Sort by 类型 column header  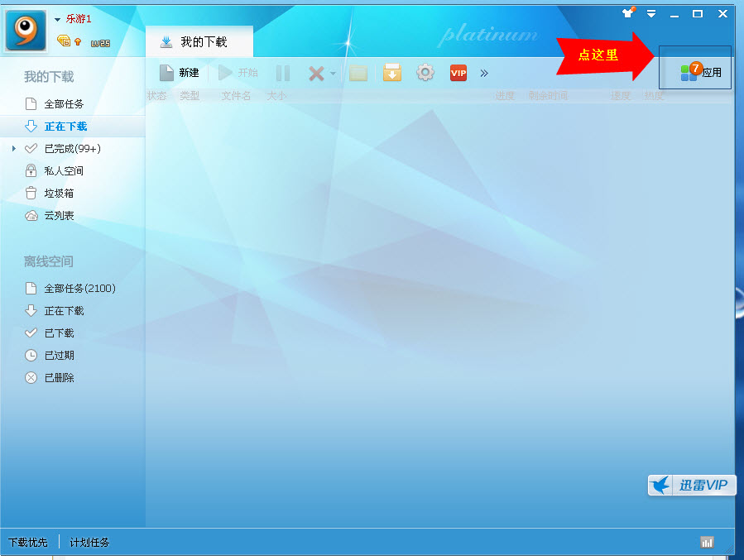190,96
